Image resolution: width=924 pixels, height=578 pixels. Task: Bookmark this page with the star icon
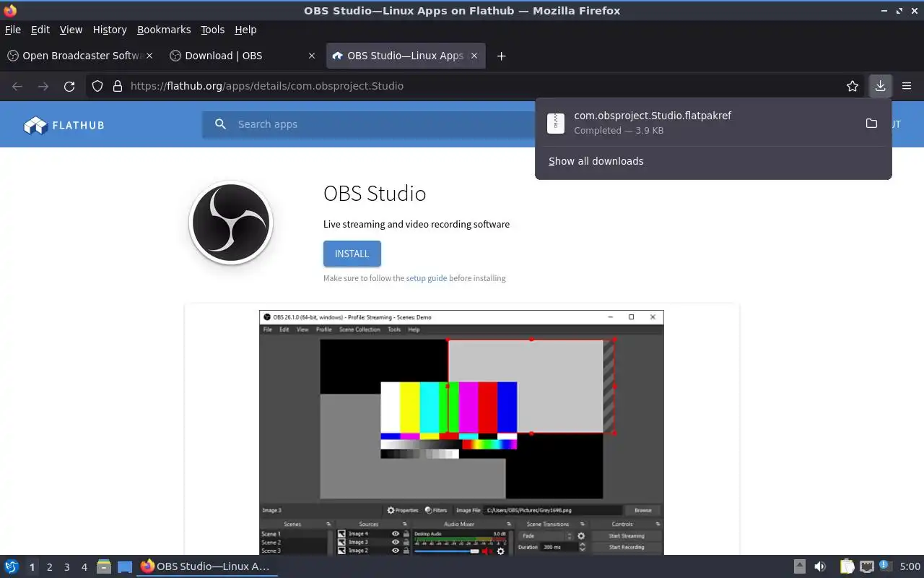853,86
